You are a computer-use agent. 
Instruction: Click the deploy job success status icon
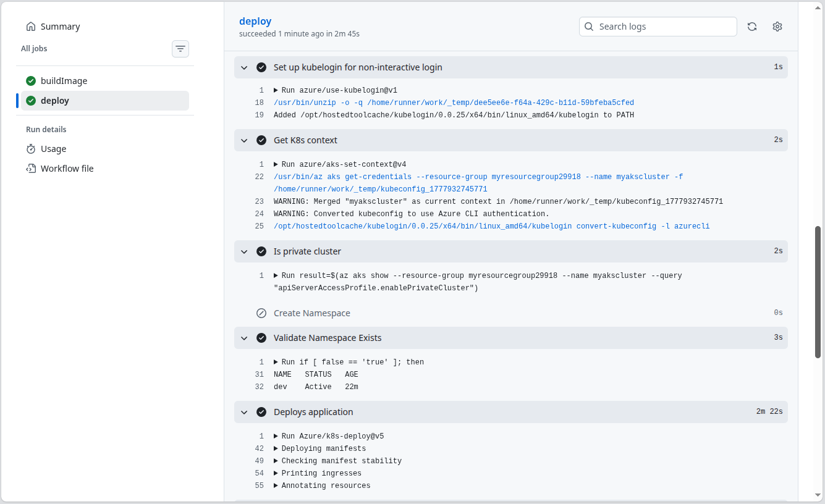click(x=31, y=101)
